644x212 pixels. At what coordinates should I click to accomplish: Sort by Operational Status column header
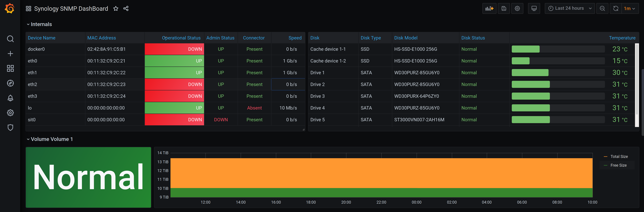(181, 38)
